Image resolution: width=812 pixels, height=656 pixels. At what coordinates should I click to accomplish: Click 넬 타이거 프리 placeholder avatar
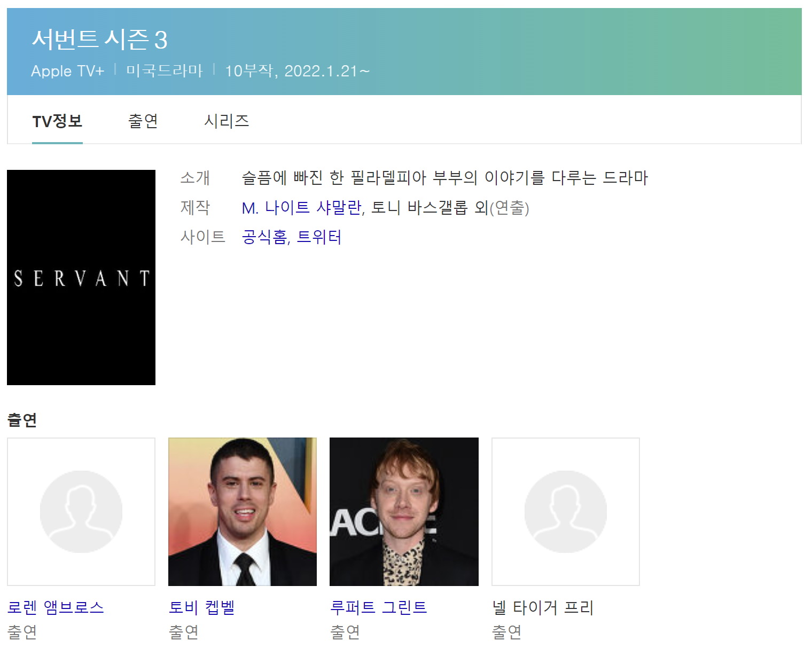pos(566,512)
